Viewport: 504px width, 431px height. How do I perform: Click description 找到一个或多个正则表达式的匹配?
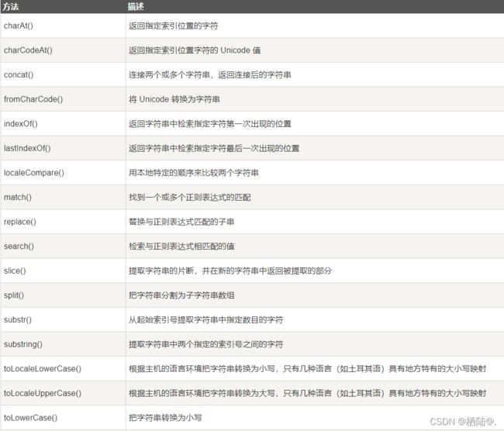[189, 198]
